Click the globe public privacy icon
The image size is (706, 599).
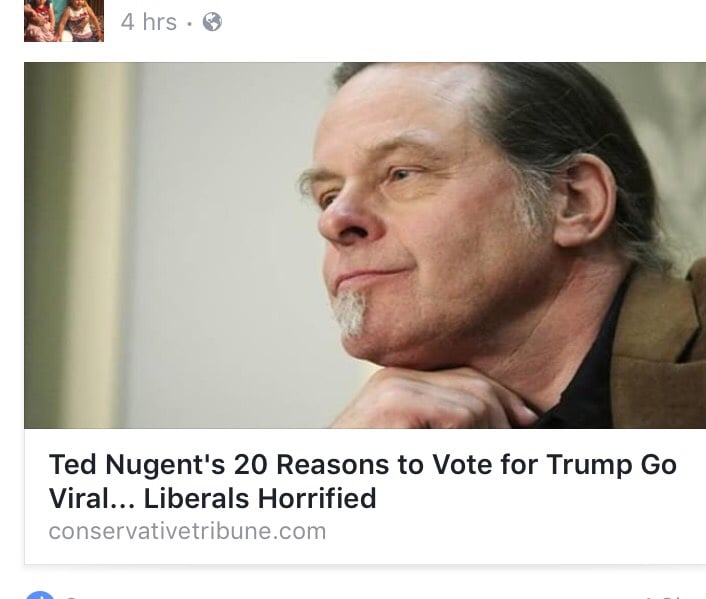tap(212, 22)
